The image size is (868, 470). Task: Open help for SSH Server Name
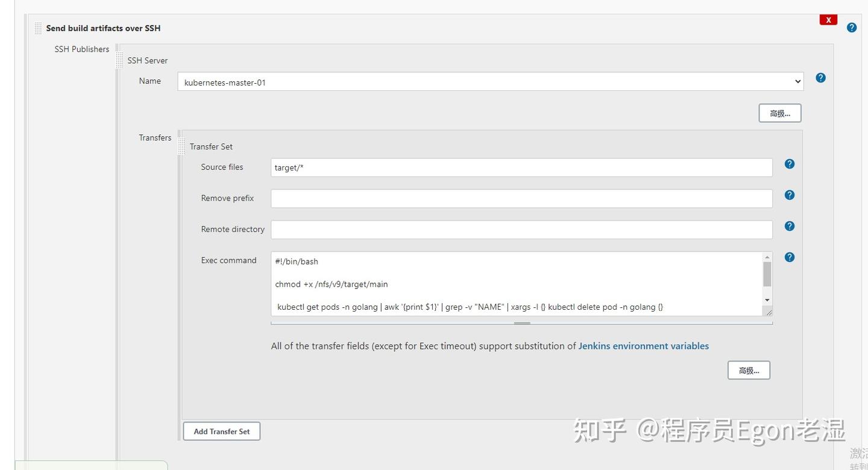[x=820, y=78]
